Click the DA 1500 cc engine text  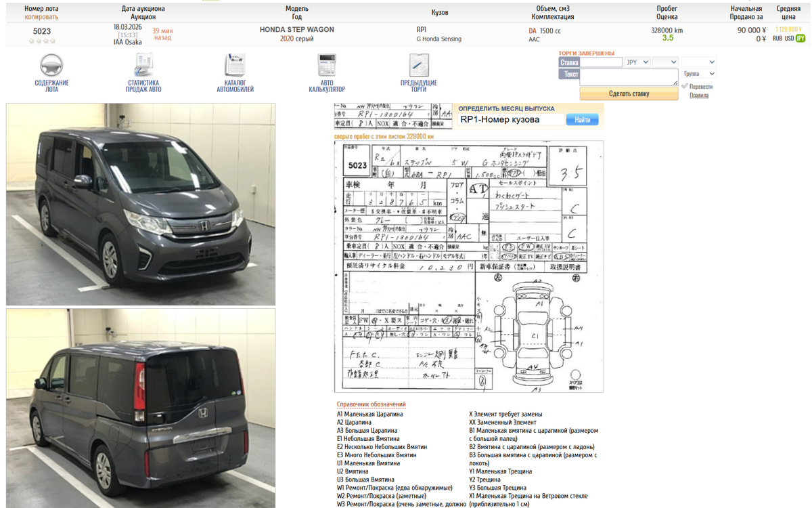pyautogui.click(x=545, y=31)
